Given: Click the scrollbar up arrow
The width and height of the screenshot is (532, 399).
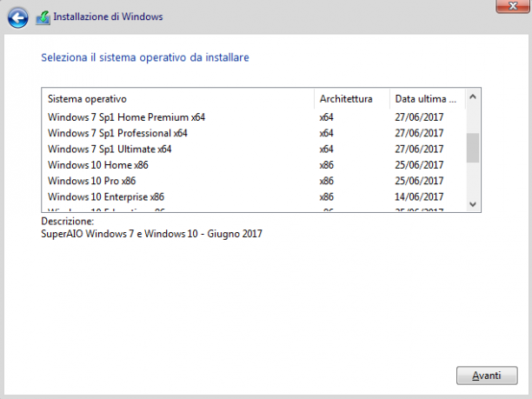Looking at the screenshot, I should click(473, 97).
